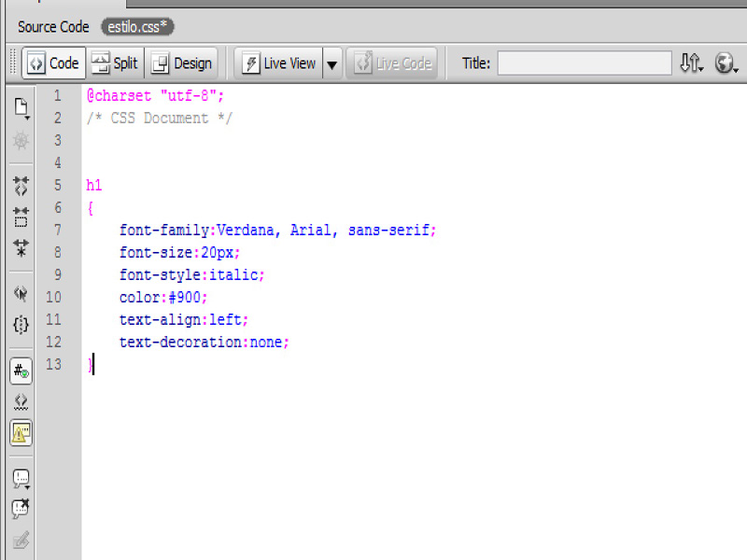Screen dimensions: 747x560
Task: Click Collapse Full Tag icon
Action: (x=21, y=186)
